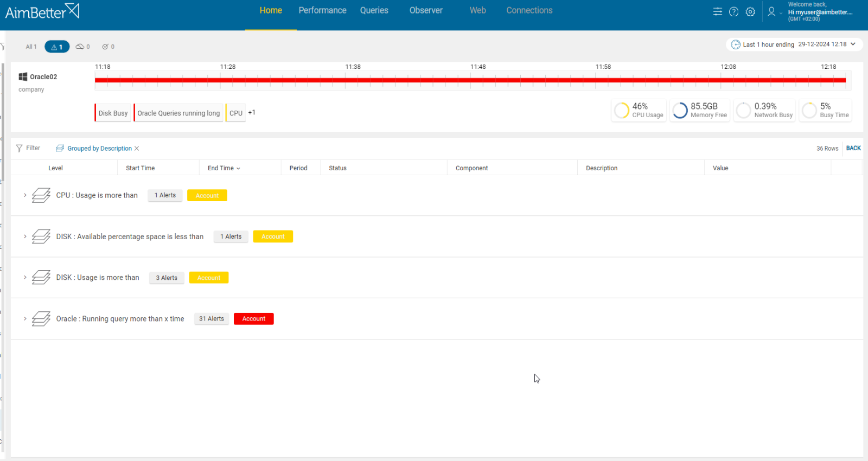Click the Busy Time 5% gauge
868x461 pixels.
pos(825,110)
